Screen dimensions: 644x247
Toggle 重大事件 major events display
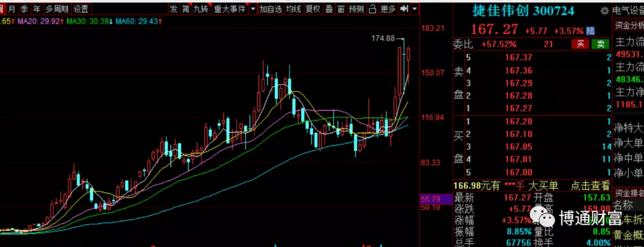(x=230, y=8)
